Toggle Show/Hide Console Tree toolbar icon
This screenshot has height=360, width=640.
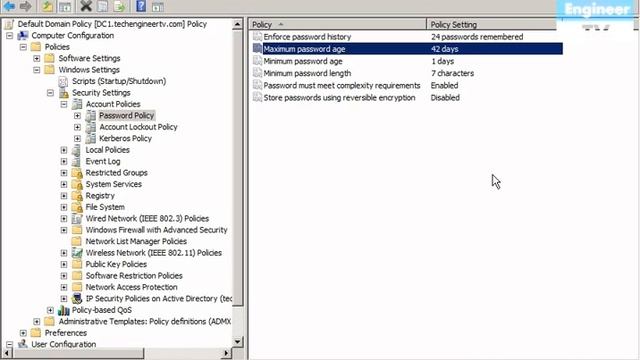coord(64,6)
